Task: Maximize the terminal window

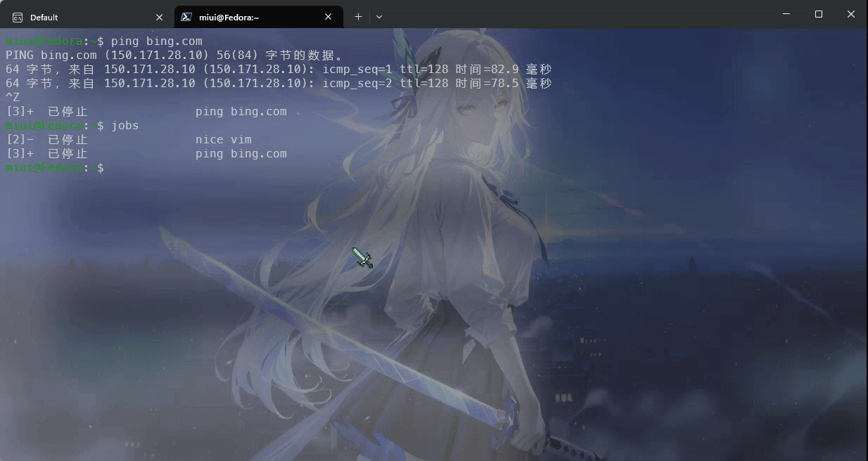Action: (818, 14)
